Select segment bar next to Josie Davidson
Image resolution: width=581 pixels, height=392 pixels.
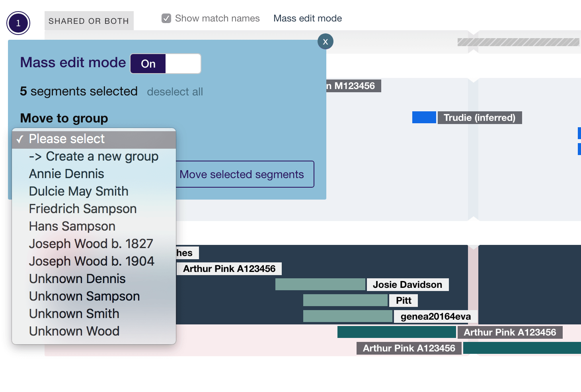pyautogui.click(x=320, y=285)
